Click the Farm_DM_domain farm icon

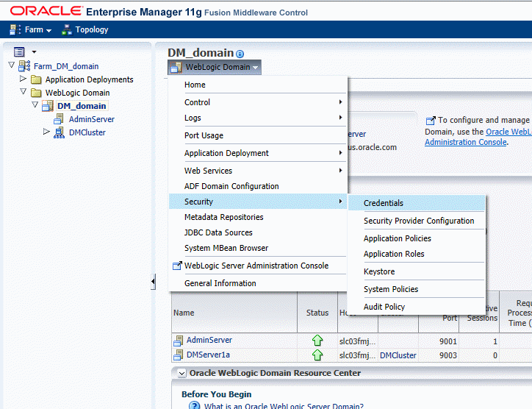[x=24, y=66]
